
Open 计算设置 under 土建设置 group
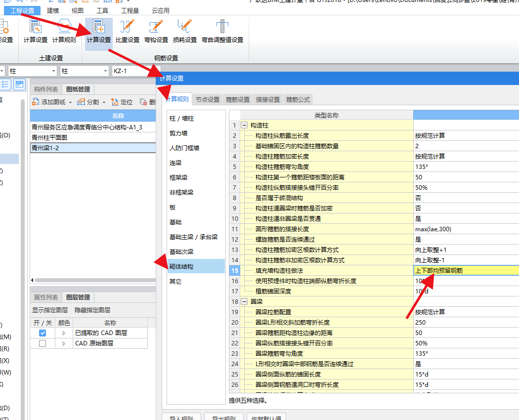[x=36, y=31]
